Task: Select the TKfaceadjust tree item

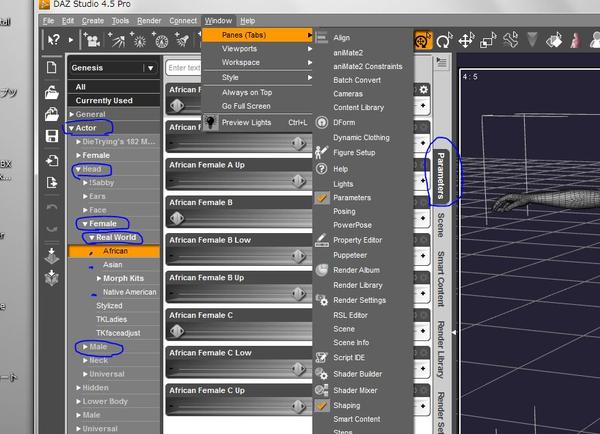Action: pos(118,333)
